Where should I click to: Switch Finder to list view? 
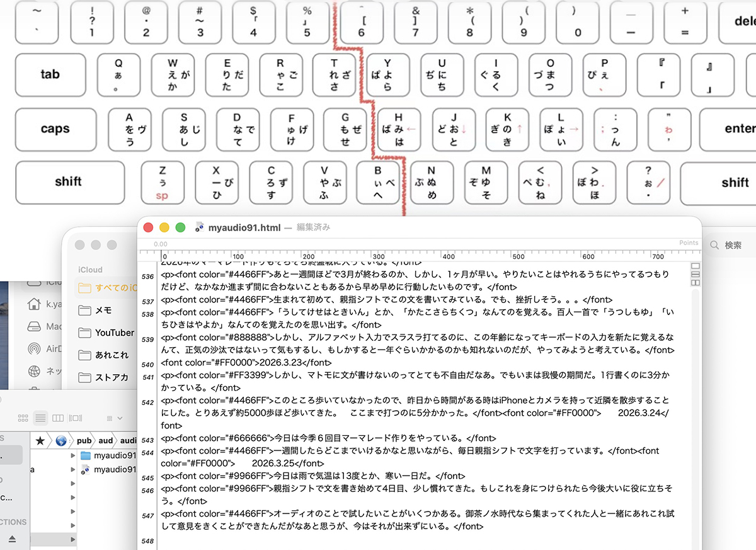[40, 418]
